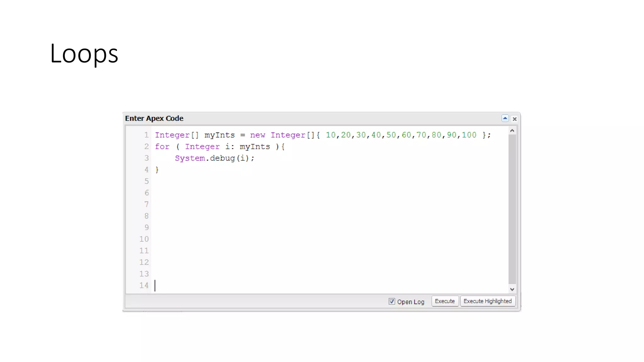The height and width of the screenshot is (362, 644).
Task: Click the value 100 in the array
Action: pyautogui.click(x=469, y=135)
